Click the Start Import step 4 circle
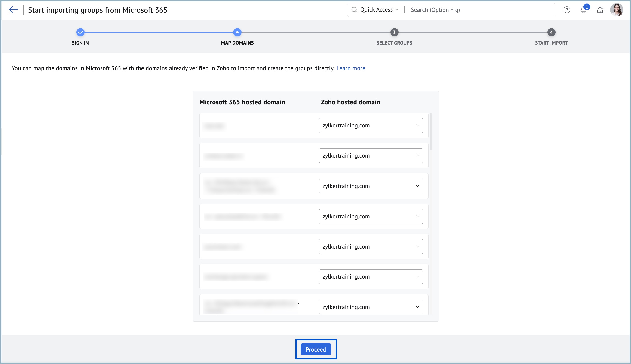 coord(551,33)
